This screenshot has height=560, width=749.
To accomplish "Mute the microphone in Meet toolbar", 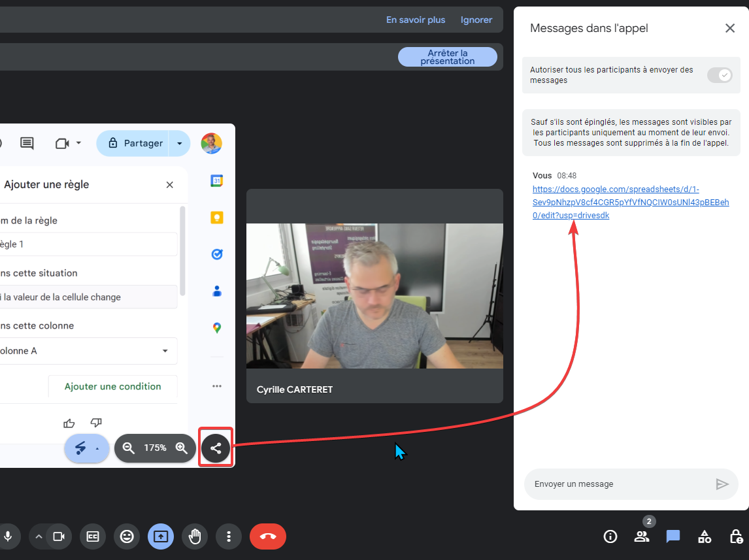I will pyautogui.click(x=8, y=536).
